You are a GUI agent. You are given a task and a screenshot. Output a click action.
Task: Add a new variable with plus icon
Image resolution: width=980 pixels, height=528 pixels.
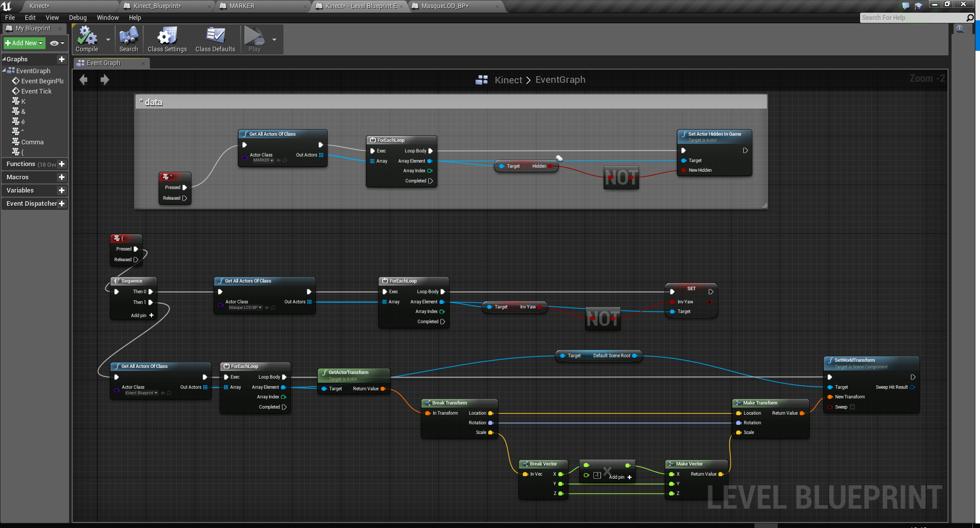point(62,191)
